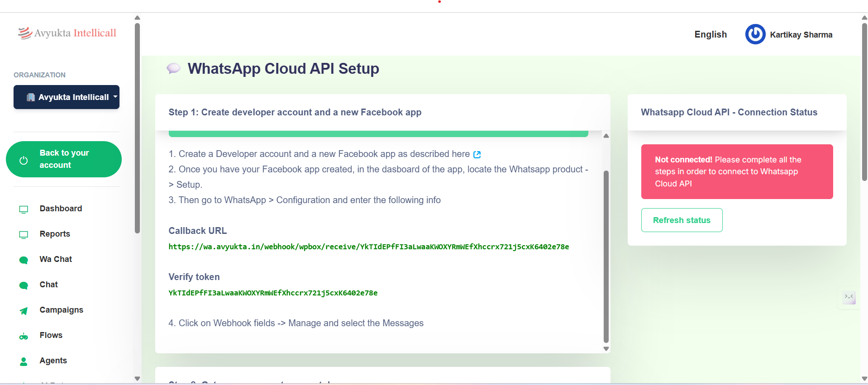Click the Wa Chat bubble icon

coord(24,260)
